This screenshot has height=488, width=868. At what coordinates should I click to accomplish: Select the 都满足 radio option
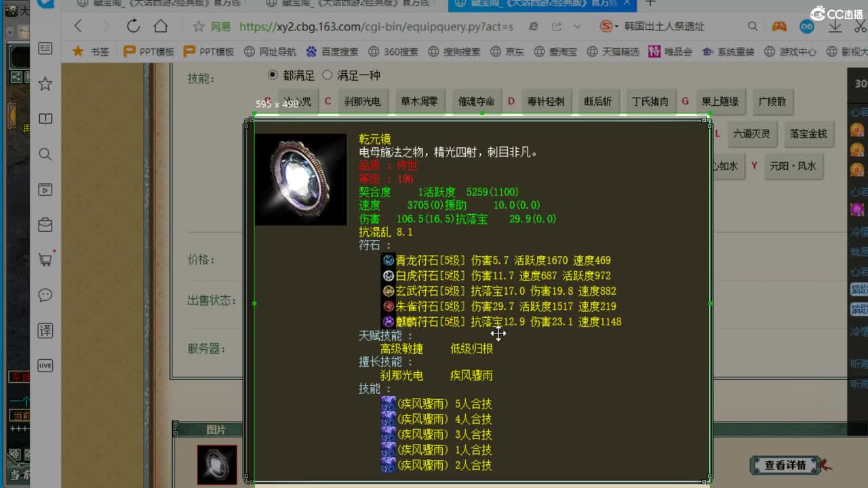pos(273,75)
